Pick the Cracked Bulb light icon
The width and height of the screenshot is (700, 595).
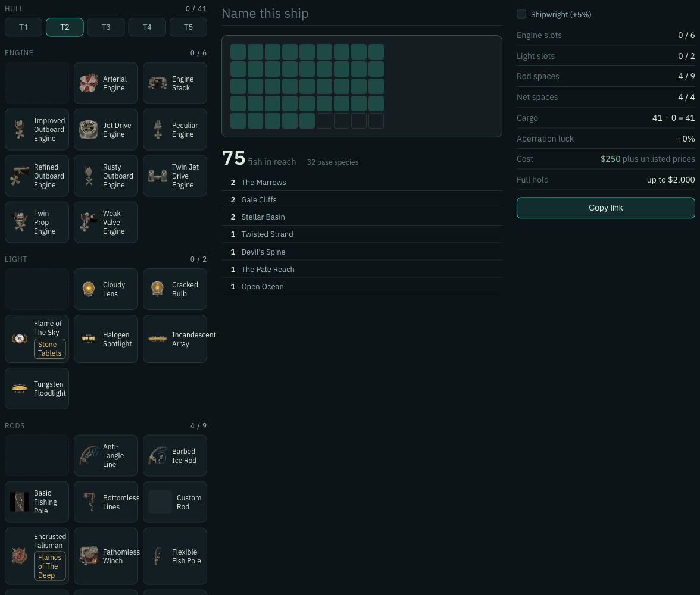pos(158,289)
